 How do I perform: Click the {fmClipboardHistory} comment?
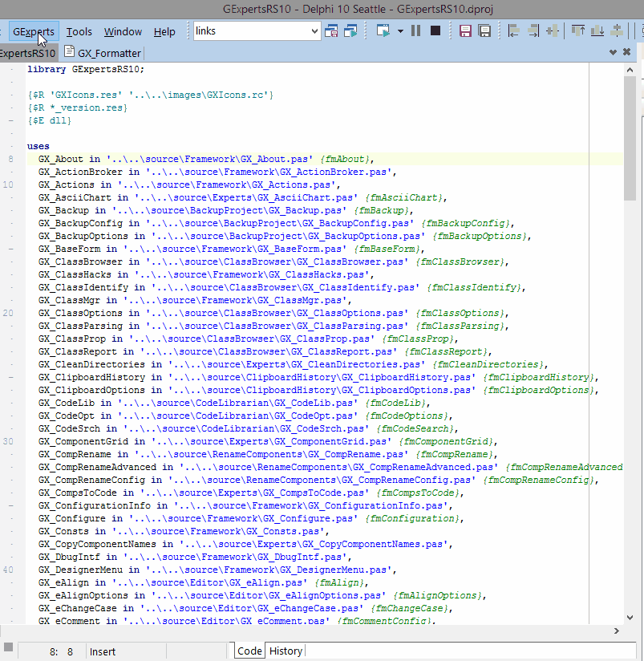click(x=538, y=377)
